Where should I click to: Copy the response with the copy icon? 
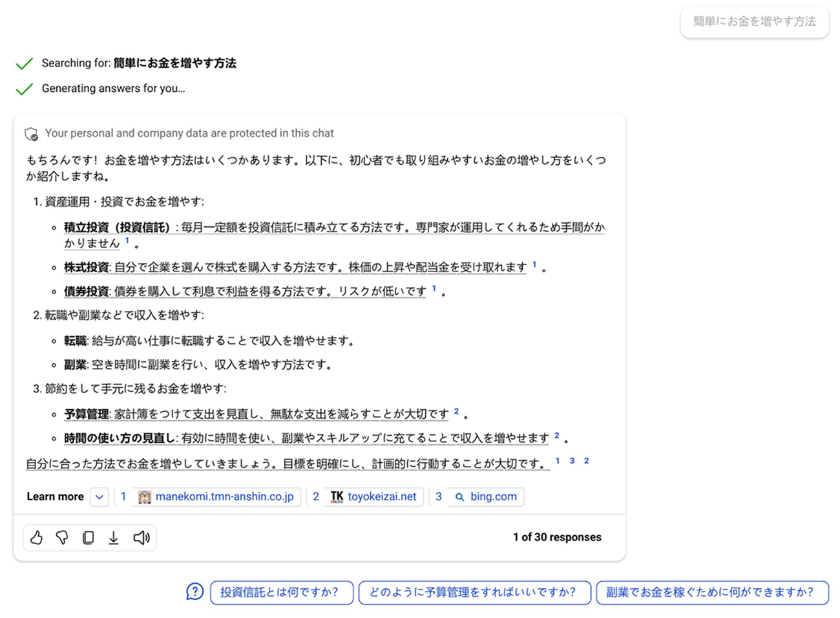pyautogui.click(x=88, y=537)
